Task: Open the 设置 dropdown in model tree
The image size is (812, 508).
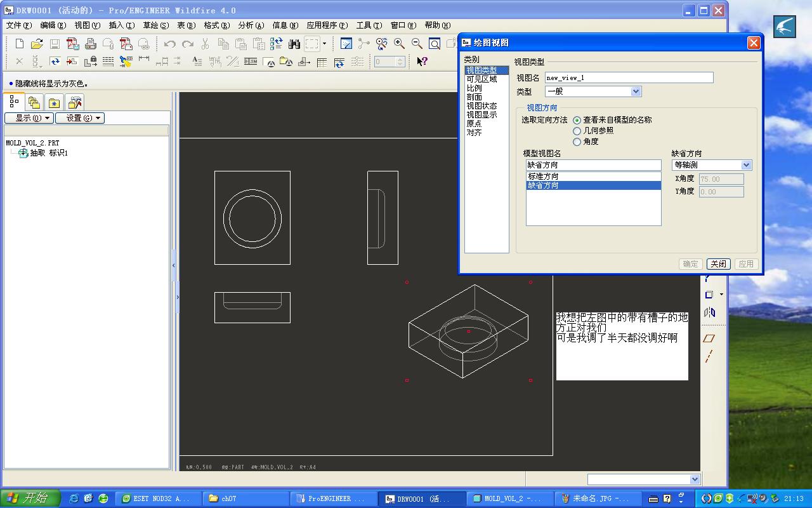Action: point(80,118)
